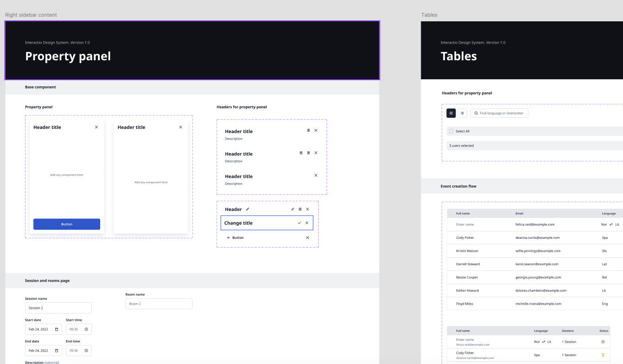This screenshot has height=364, width=623.
Task: Click the magnifier icon in Find language search
Action: (x=476, y=113)
